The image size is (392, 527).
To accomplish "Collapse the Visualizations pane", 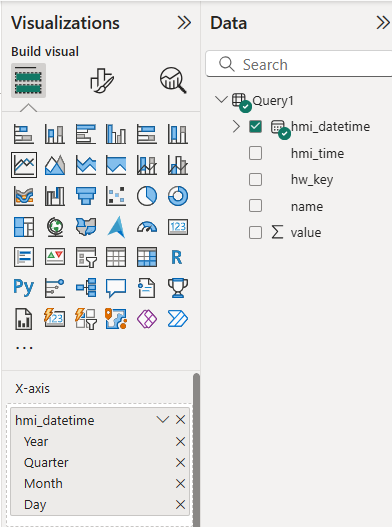I will [x=184, y=23].
